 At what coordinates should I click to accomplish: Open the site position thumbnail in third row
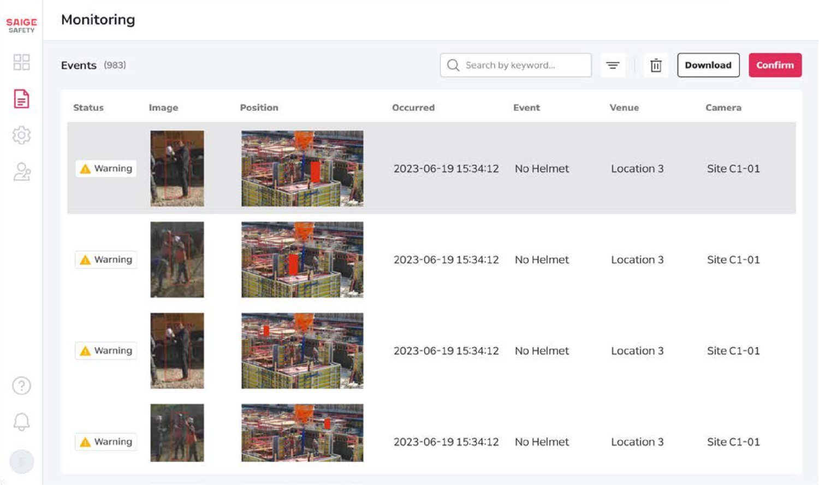pos(302,351)
